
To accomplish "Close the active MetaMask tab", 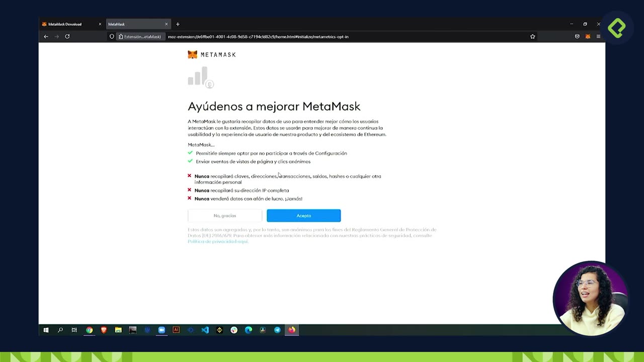I will click(166, 24).
